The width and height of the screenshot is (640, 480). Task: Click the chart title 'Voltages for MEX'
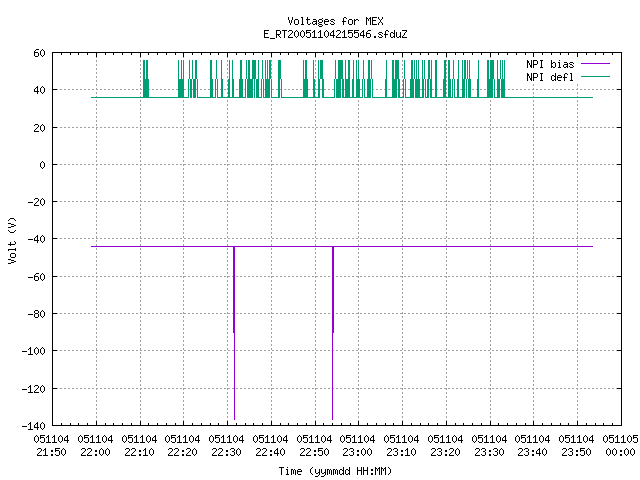[x=335, y=21]
